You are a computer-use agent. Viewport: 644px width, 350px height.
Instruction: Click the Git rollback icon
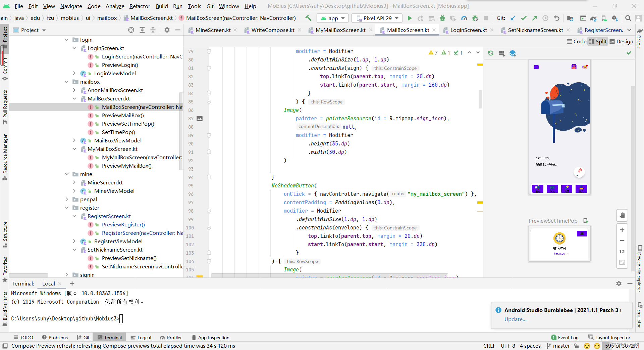(x=557, y=18)
